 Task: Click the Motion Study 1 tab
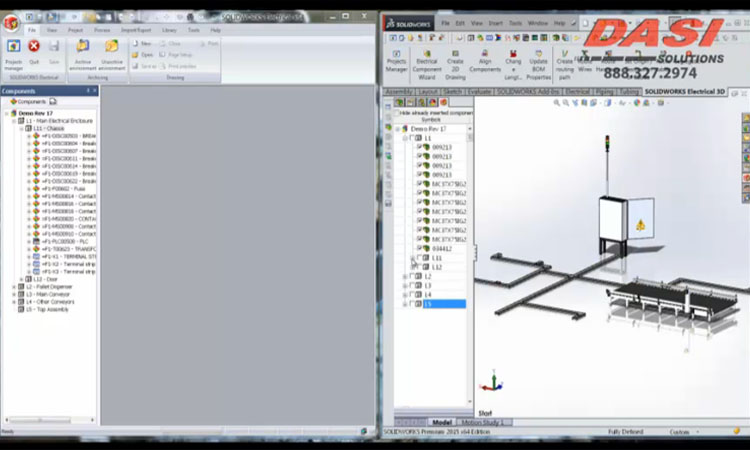(x=481, y=422)
